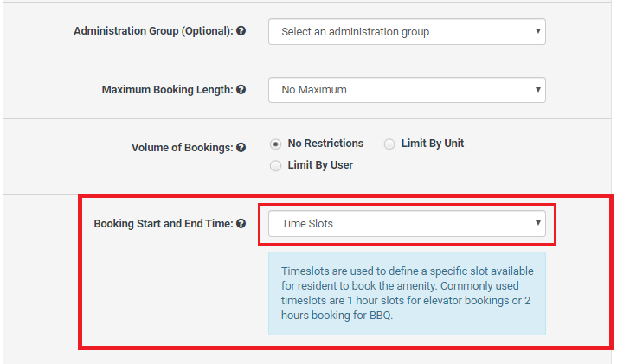Click the arrow on the No Maximum dropdown
Viewport: 617px width, 364px height.
537,89
